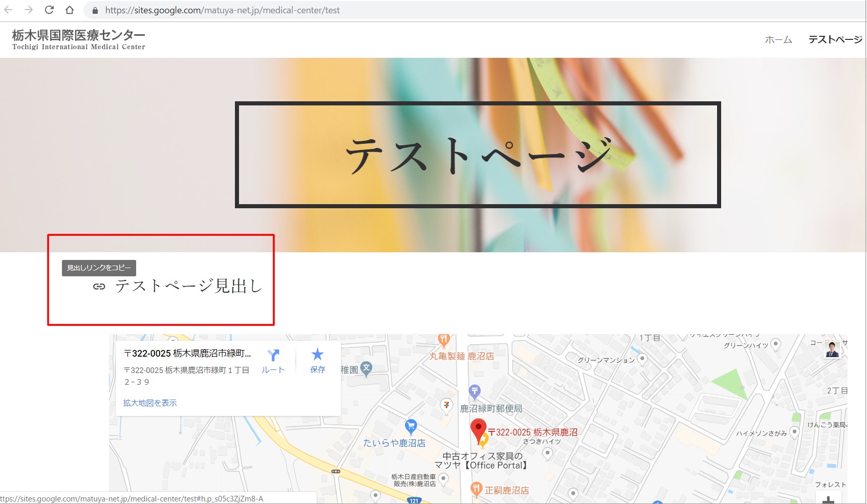Go back using browser back arrow
Screen dimensions: 867x504
point(8,10)
